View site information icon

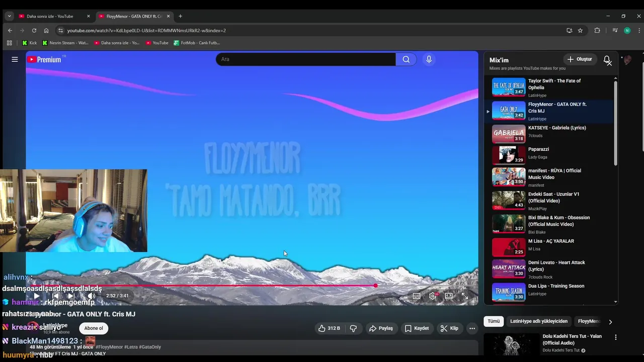pyautogui.click(x=61, y=30)
